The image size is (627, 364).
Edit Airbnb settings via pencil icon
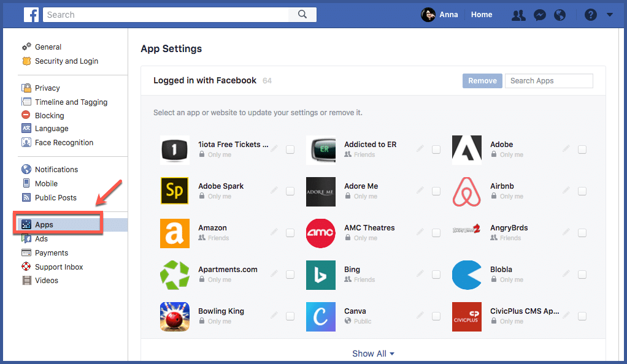[x=566, y=190]
